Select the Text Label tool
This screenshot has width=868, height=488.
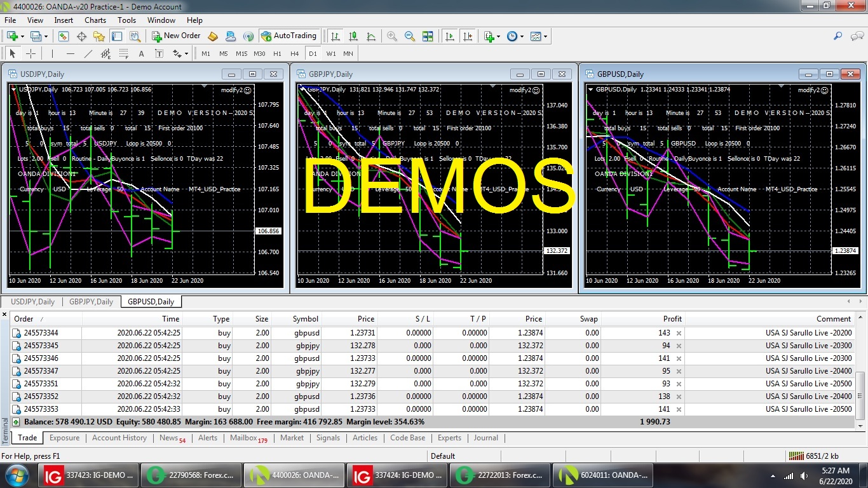coord(159,54)
